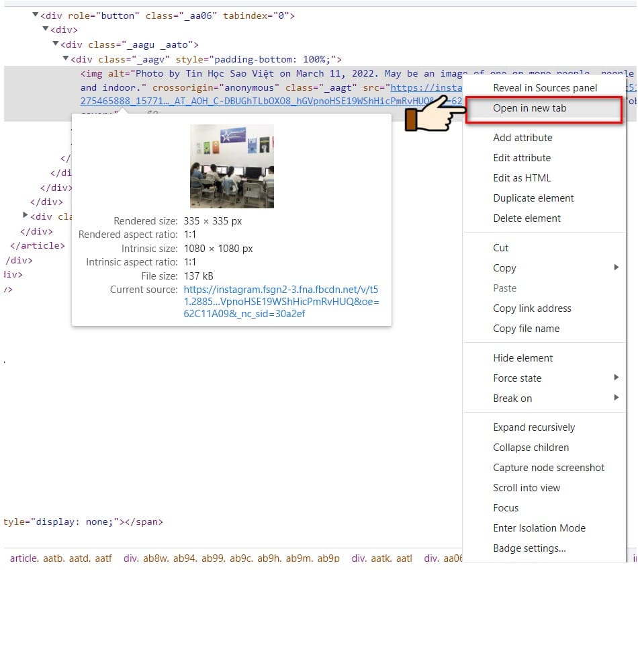Viewport: 638px width, 672px height.
Task: Expand the collapsed div cla… node
Action: pyautogui.click(x=26, y=215)
